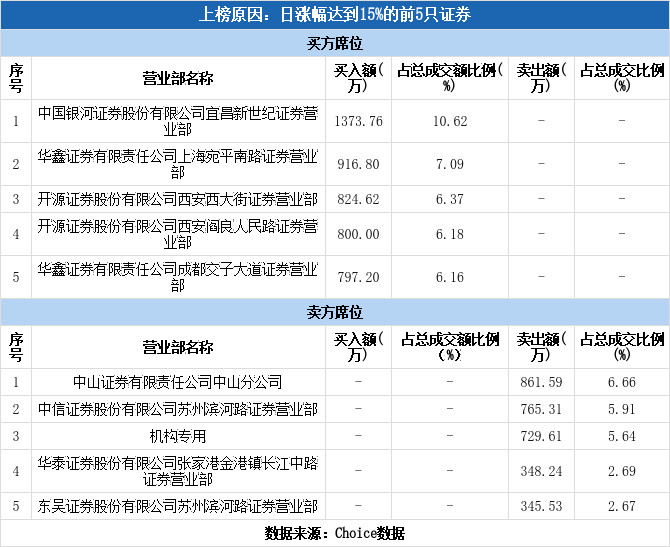
Task: Click 卖出额(万) header in seller table
Action: [x=541, y=347]
